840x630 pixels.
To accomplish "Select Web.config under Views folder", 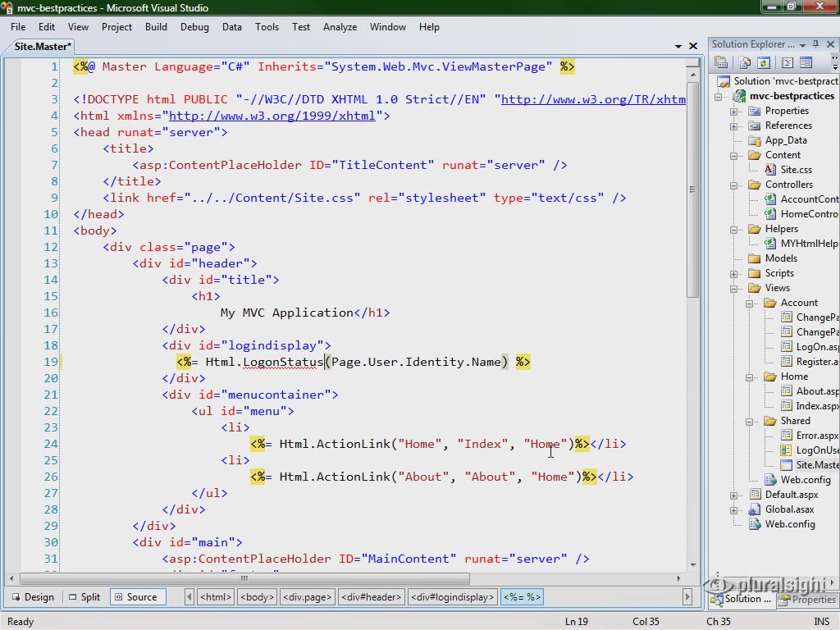I will click(x=806, y=480).
